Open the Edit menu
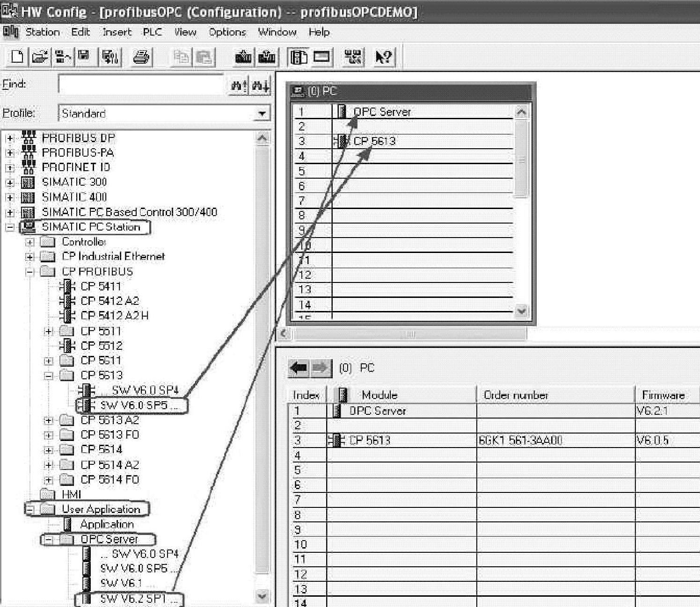 pos(80,32)
